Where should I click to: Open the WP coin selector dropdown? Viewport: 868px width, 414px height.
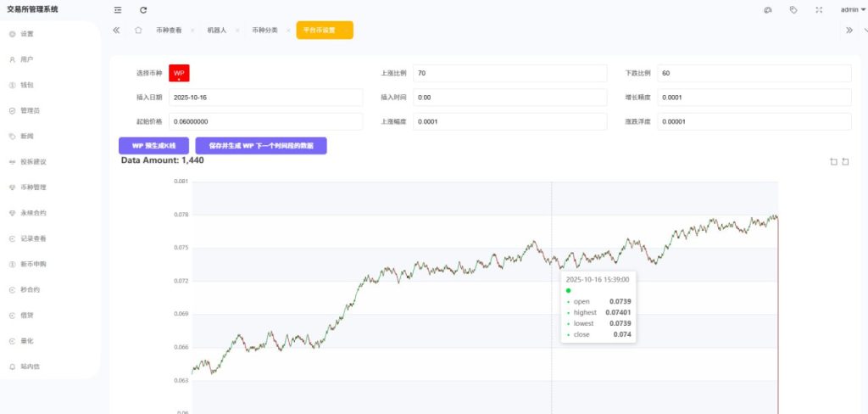[x=179, y=74]
